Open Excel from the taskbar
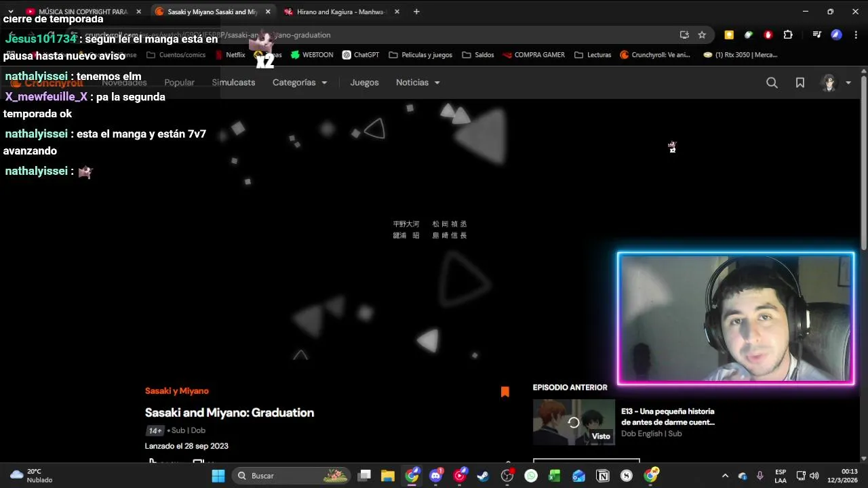This screenshot has width=868, height=488. click(x=555, y=476)
